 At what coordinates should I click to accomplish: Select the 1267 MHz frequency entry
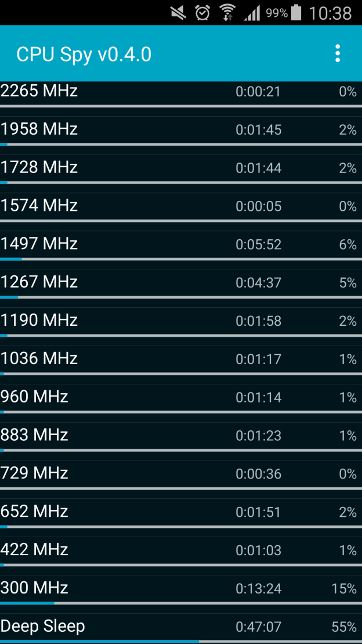point(180,282)
